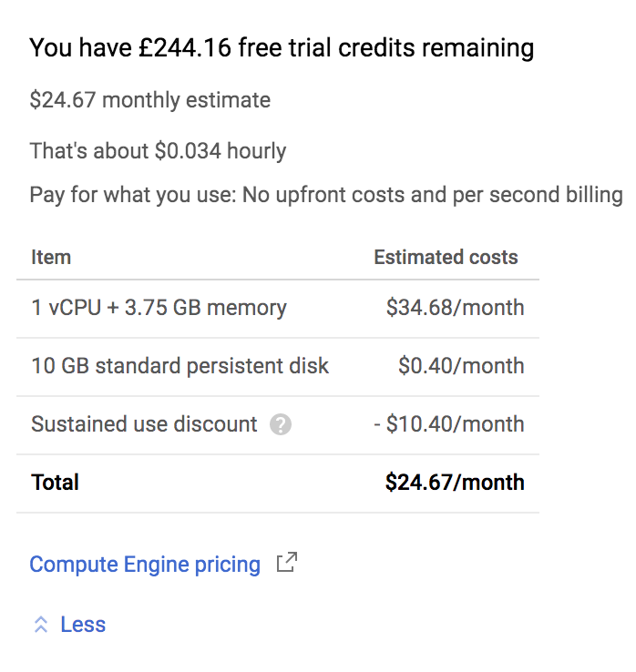Select the 10 GB standard persistent disk row
The height and width of the screenshot is (672, 636).
coord(278,366)
